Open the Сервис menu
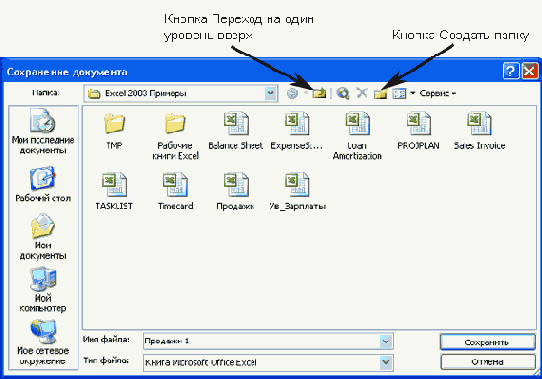 (438, 93)
